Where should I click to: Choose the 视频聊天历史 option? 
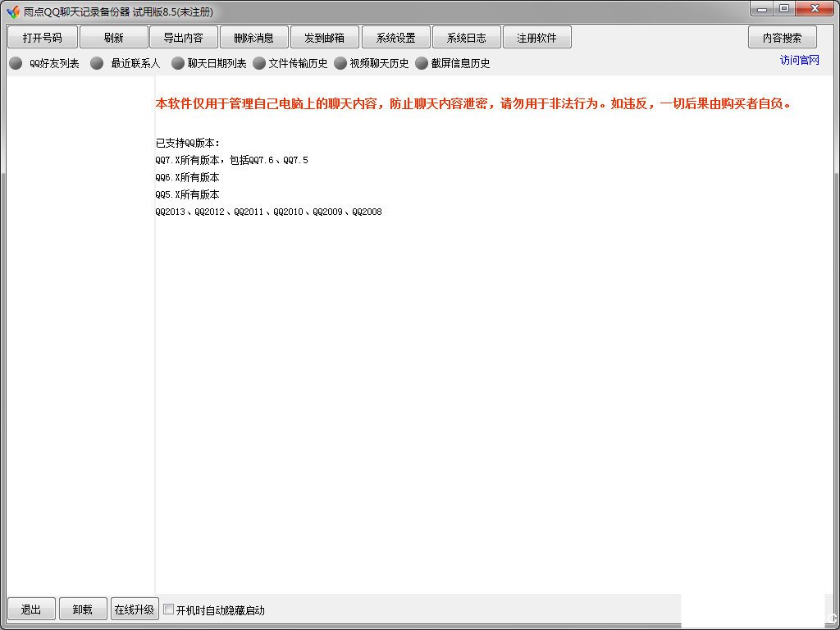click(x=341, y=63)
